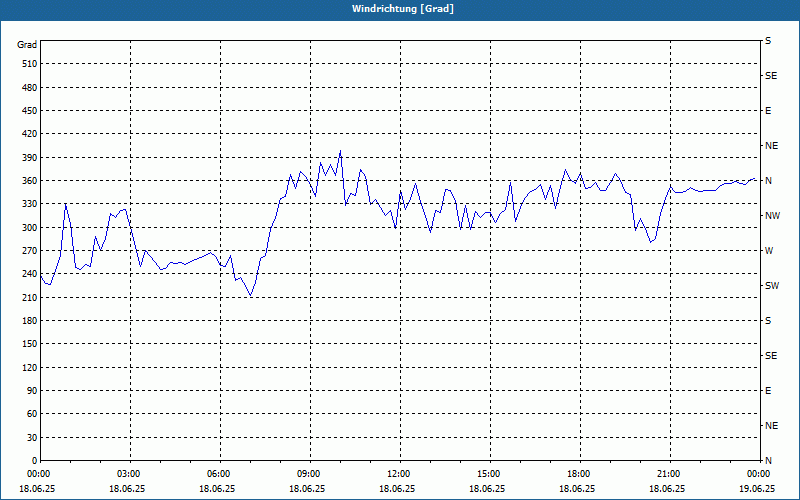
Task: Click the '03:00' time axis label
Action: coord(128,474)
